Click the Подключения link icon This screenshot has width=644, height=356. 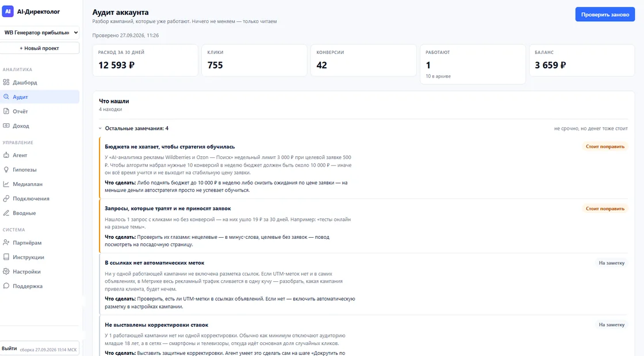(6, 199)
